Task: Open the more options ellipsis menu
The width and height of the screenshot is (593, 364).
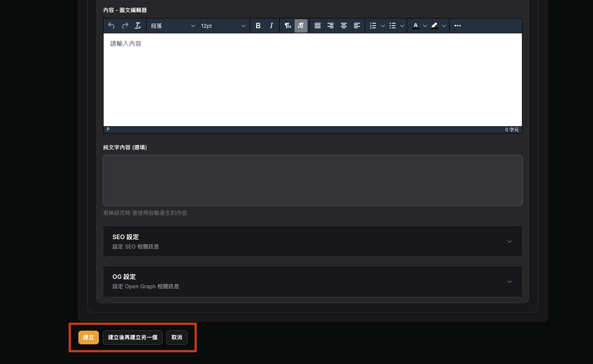Action: pos(458,26)
